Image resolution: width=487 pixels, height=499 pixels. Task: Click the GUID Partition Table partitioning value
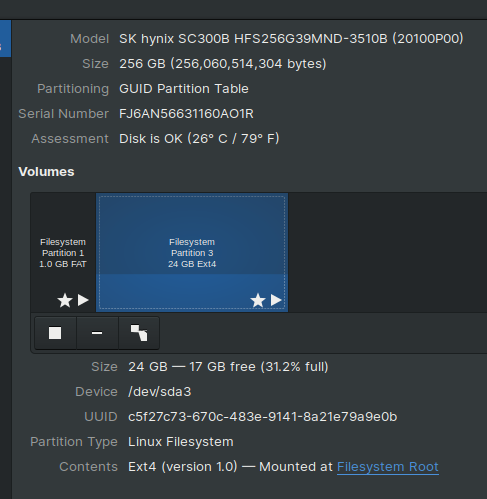click(x=184, y=89)
